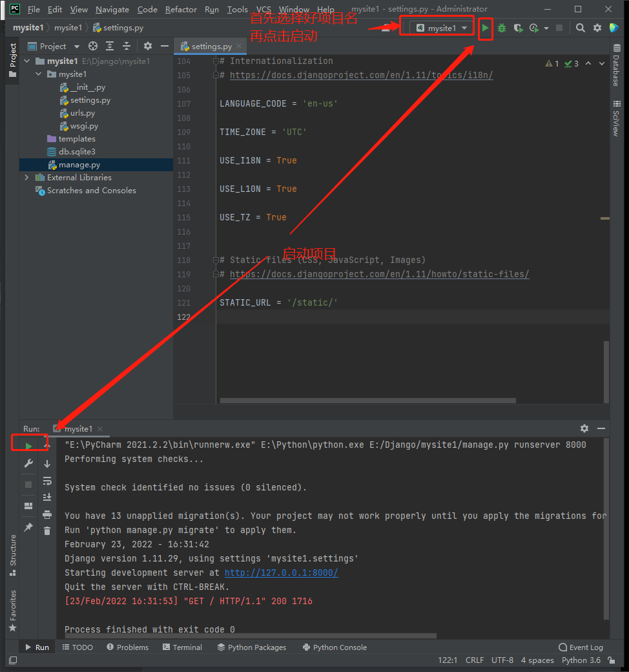Open the Problems tool tab

(127, 647)
